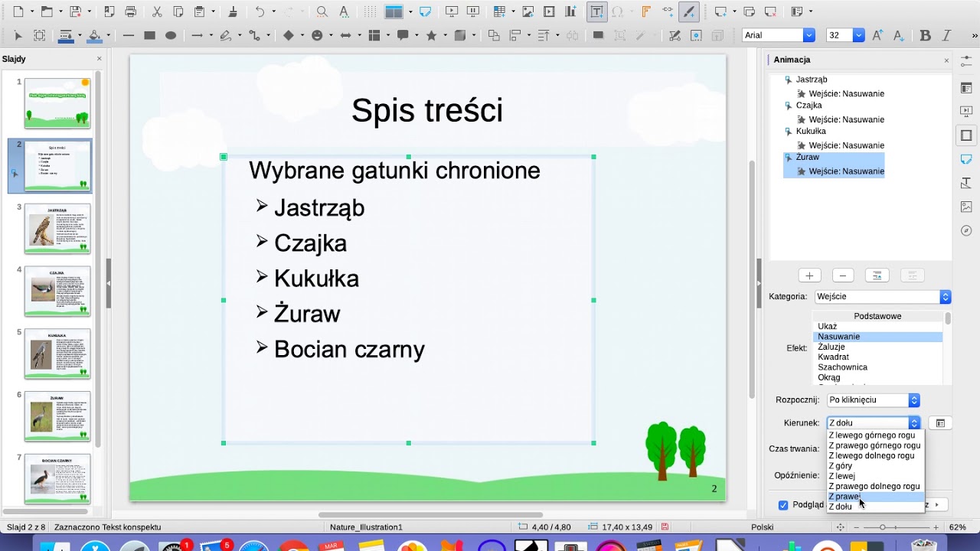Click the move effect up button
This screenshot has width=980, height=551.
877,275
